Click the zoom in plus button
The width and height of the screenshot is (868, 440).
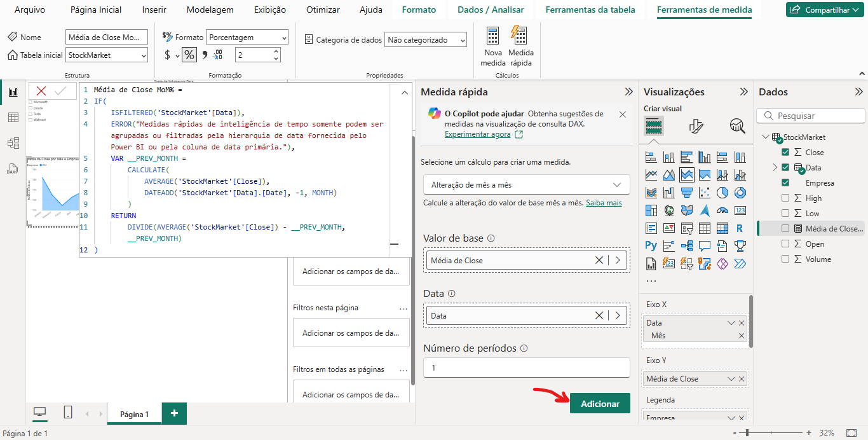point(809,432)
